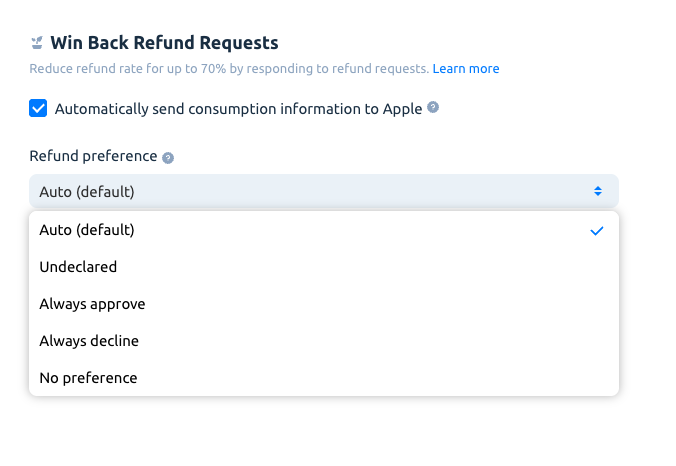Image resolution: width=676 pixels, height=466 pixels.
Task: Click the Reduce refund rate description text
Action: [x=229, y=69]
